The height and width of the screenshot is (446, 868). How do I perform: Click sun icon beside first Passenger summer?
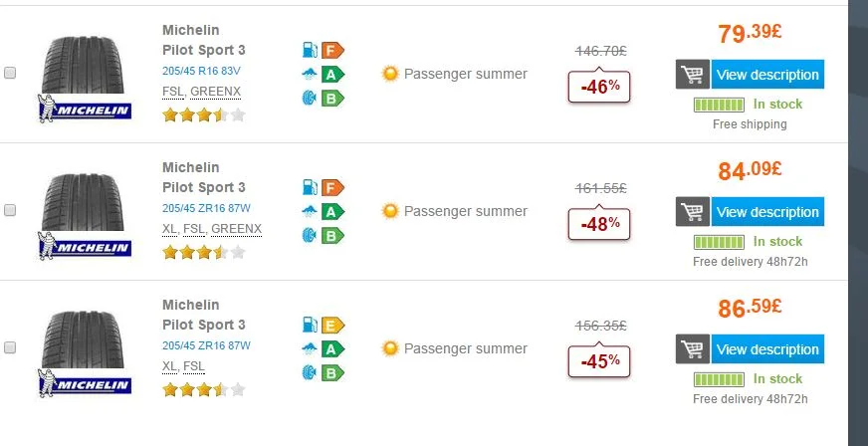[x=390, y=74]
